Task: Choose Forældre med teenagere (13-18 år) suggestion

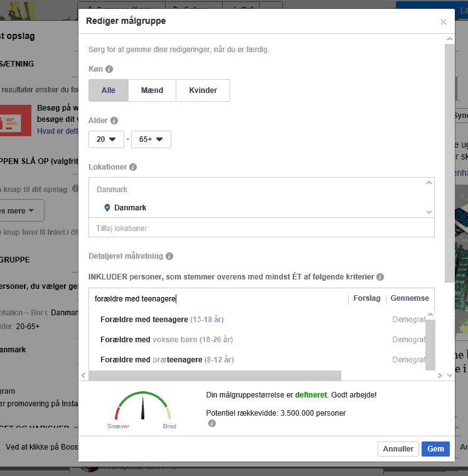Action: point(162,320)
